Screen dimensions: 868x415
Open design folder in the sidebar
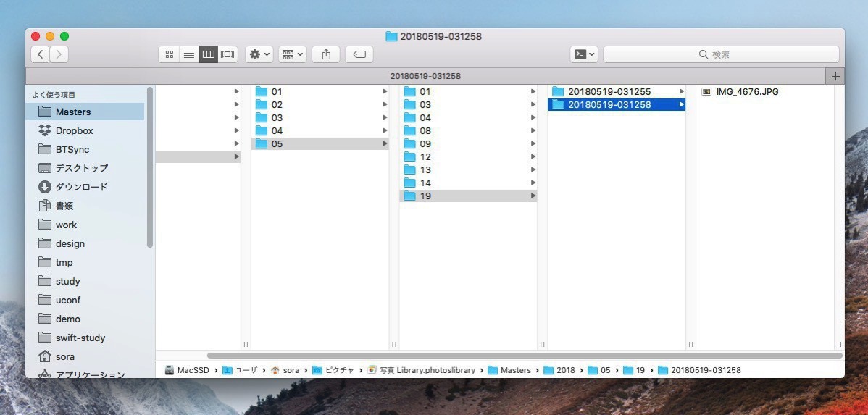(x=85, y=243)
